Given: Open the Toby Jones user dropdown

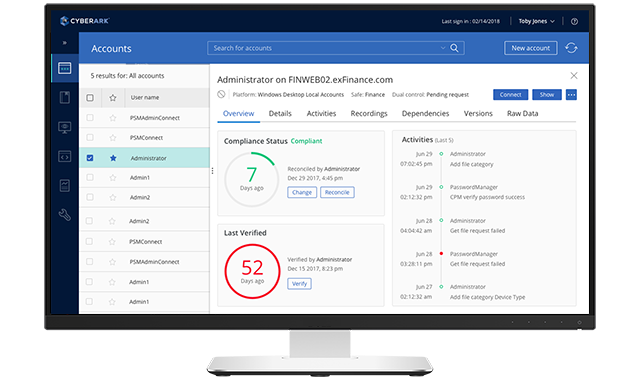Looking at the screenshot, I should 536,21.
